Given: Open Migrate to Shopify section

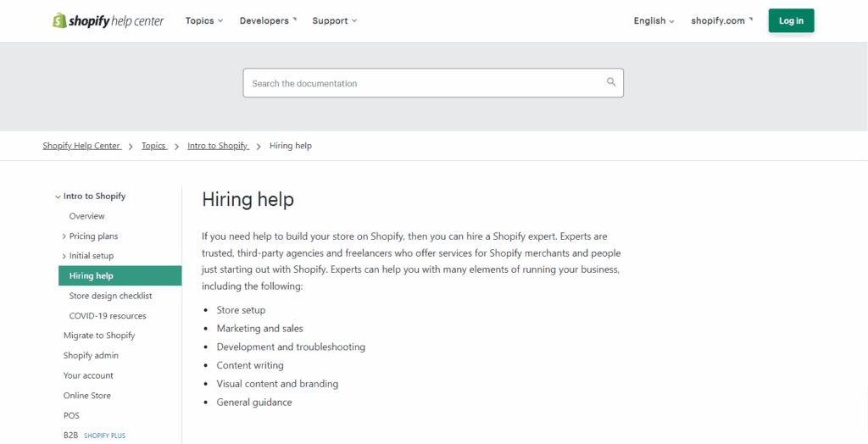Looking at the screenshot, I should 99,336.
